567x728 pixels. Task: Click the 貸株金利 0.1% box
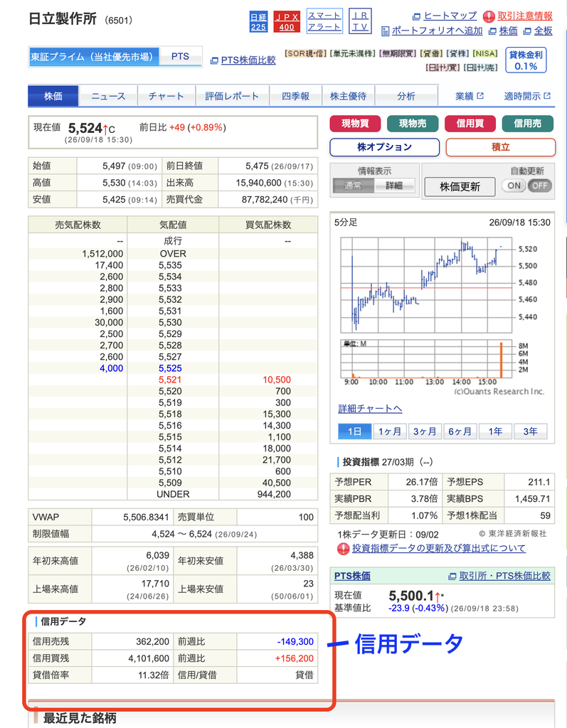coord(526,60)
